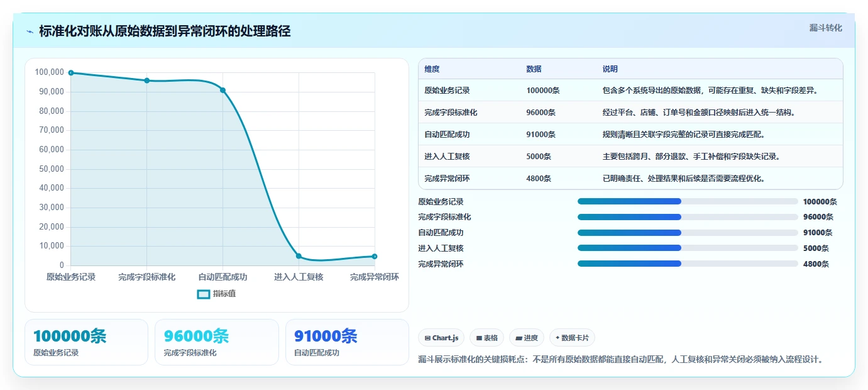
Task: Click the 完成字段标准化 table row label
Action: (451, 113)
